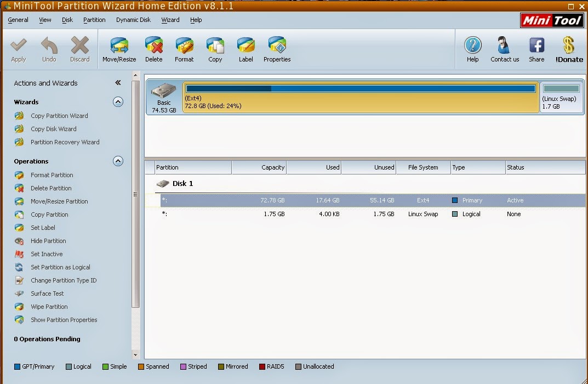Click the Facebook Share icon

click(536, 49)
